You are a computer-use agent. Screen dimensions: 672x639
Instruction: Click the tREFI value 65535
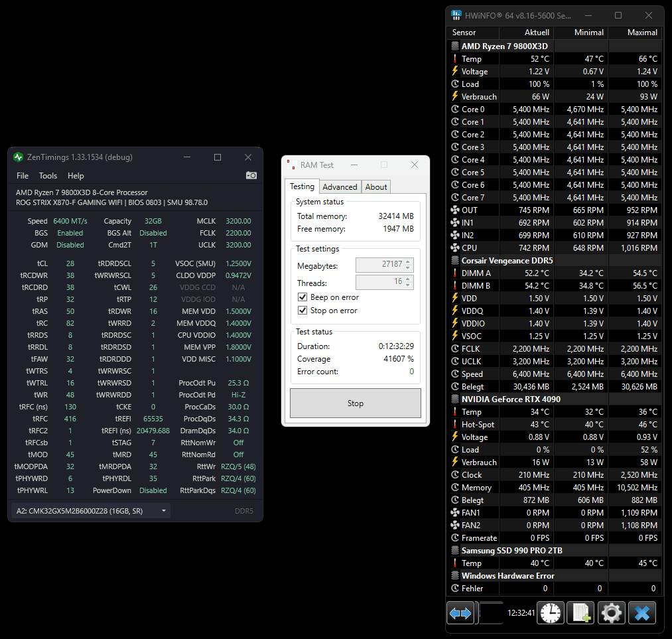click(153, 419)
